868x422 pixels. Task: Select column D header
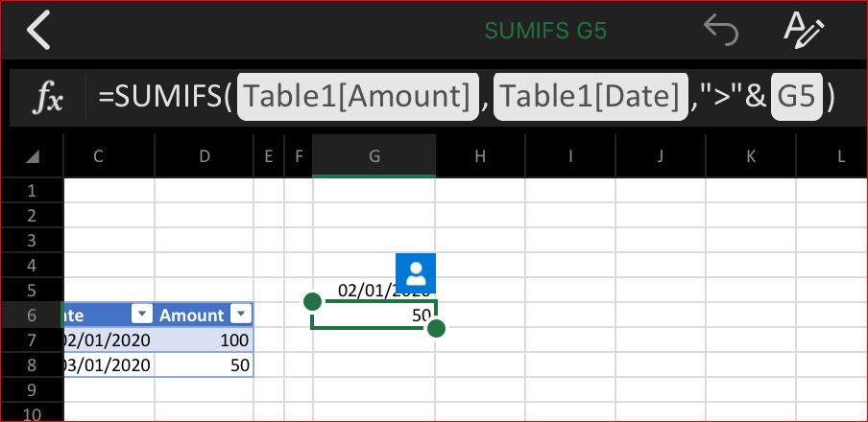point(205,156)
